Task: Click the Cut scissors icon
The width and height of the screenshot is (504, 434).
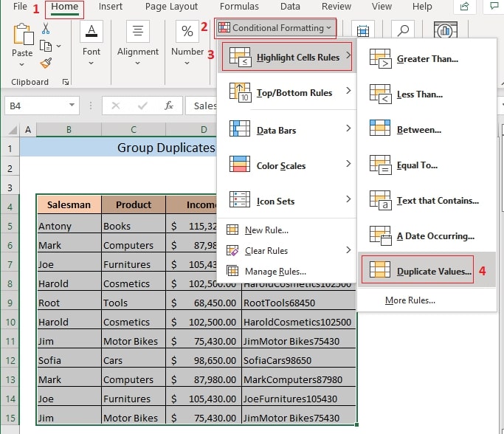Action: pos(46,28)
